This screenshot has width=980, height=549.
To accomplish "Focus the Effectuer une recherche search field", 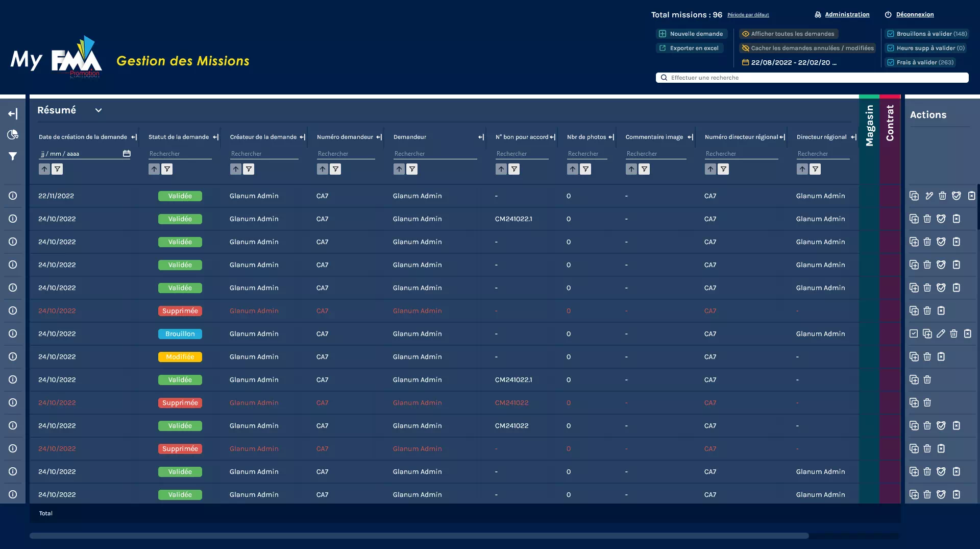I will (x=812, y=78).
